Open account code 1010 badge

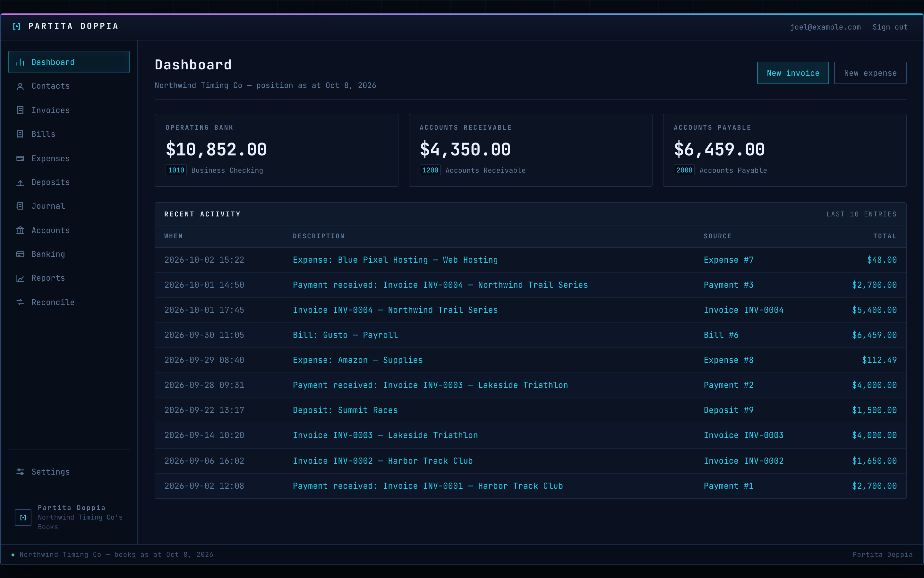[x=176, y=170]
